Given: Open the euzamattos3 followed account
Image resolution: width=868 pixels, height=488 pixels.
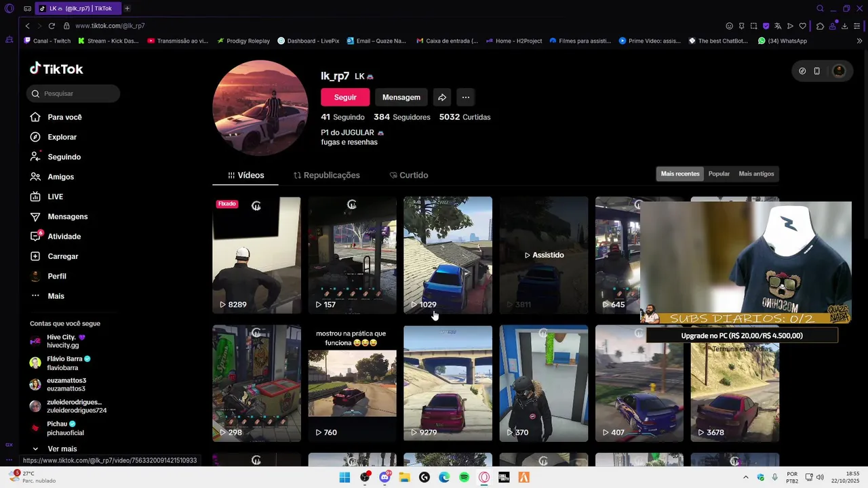Looking at the screenshot, I should pos(66,384).
